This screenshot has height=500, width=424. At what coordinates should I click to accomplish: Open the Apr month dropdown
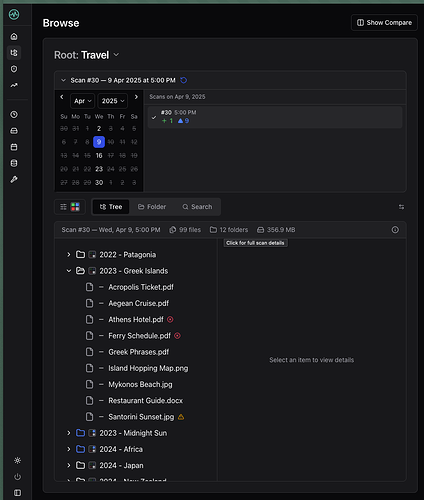[x=83, y=101]
